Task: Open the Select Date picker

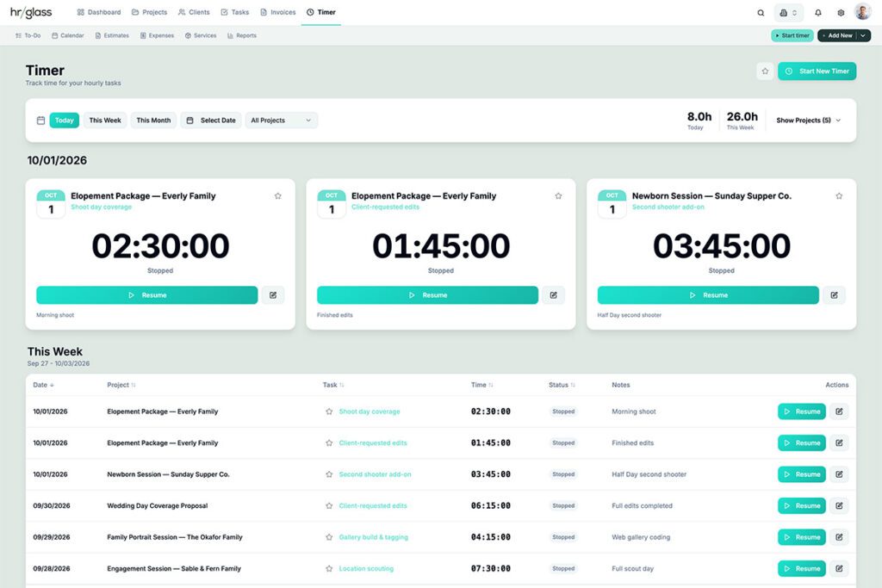Action: pyautogui.click(x=211, y=121)
